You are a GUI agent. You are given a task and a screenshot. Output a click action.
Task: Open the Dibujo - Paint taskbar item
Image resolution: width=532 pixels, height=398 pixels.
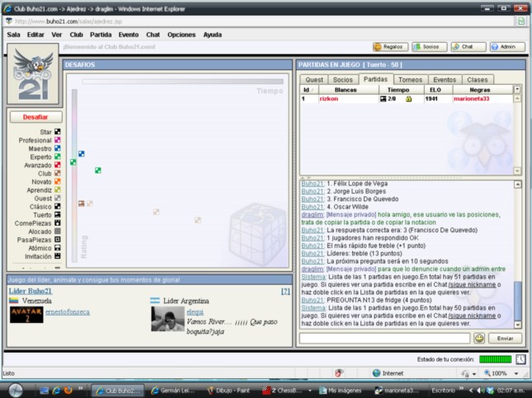pos(229,391)
